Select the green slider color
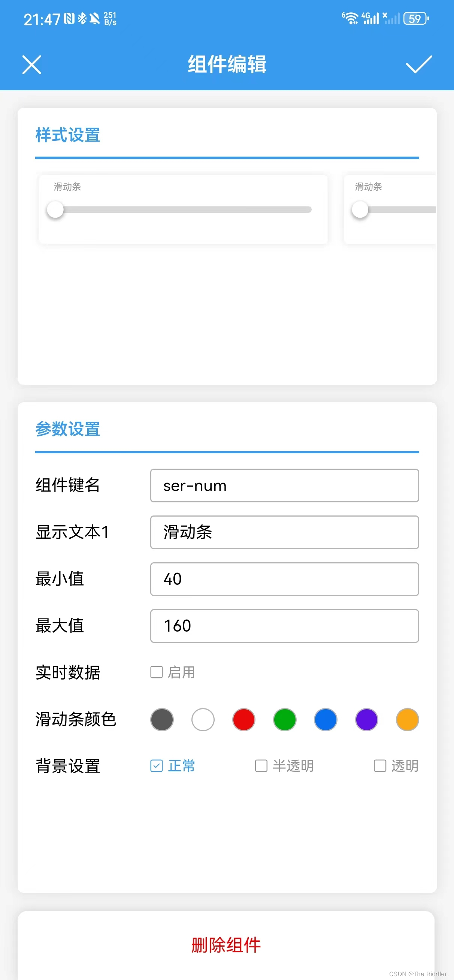Image resolution: width=454 pixels, height=980 pixels. [284, 719]
